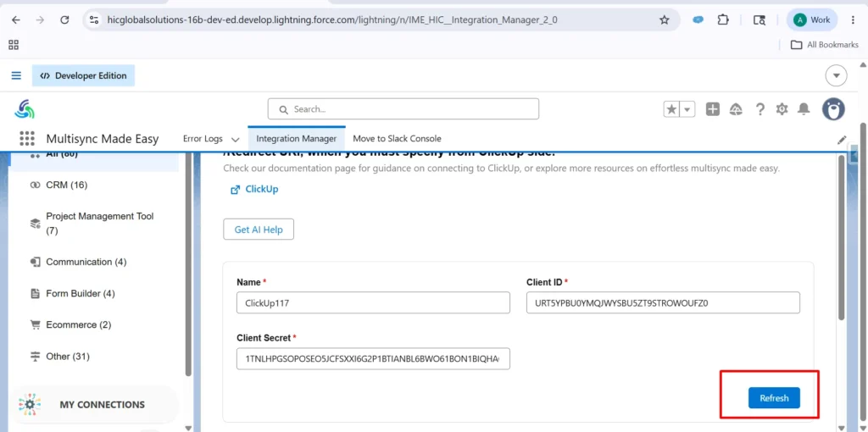Open the Help question mark icon

coord(760,109)
